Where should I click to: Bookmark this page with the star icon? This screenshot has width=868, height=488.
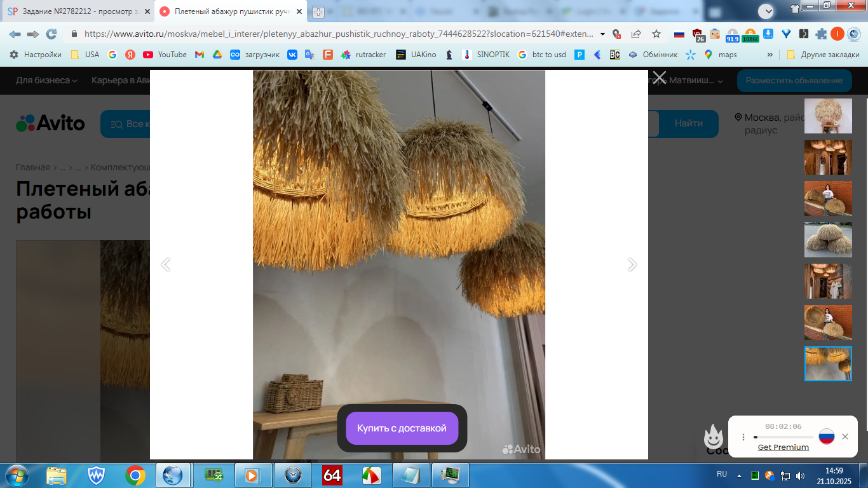click(656, 34)
